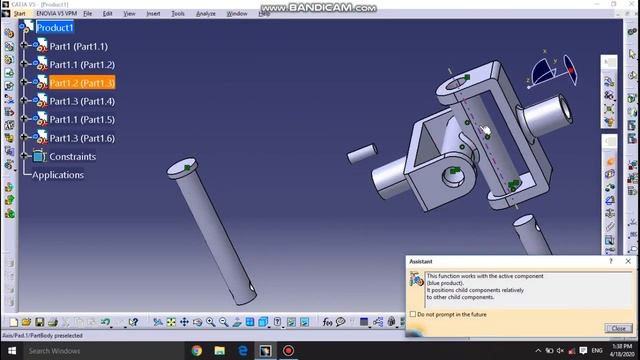640x360 pixels.
Task: Click the top icon in left vertical toolbar
Action: tap(9, 33)
